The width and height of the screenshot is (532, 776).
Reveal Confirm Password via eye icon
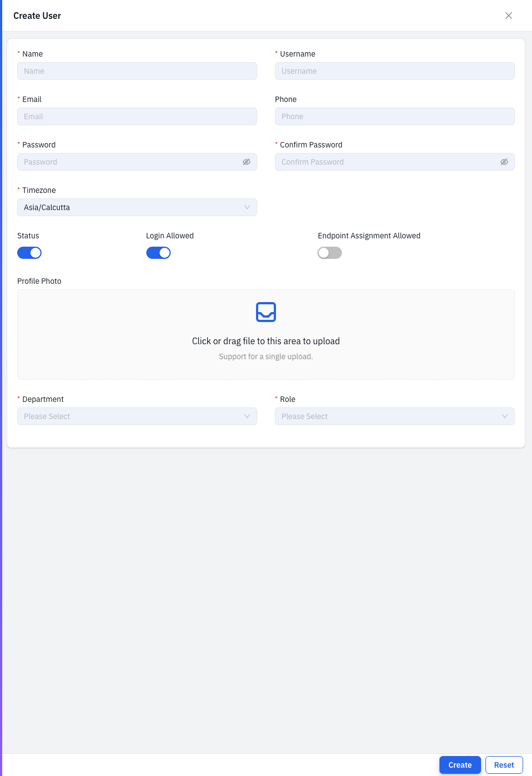[x=504, y=162]
